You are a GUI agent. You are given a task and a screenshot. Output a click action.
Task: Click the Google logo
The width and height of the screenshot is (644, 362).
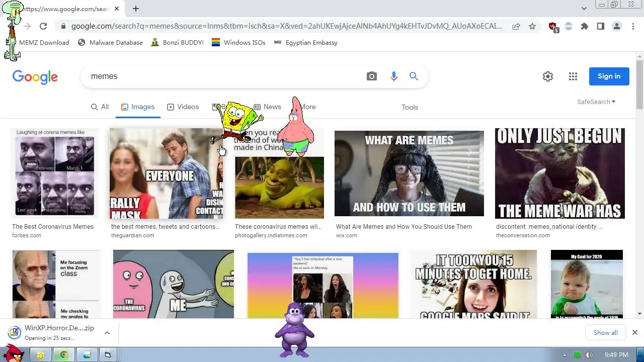tap(35, 77)
